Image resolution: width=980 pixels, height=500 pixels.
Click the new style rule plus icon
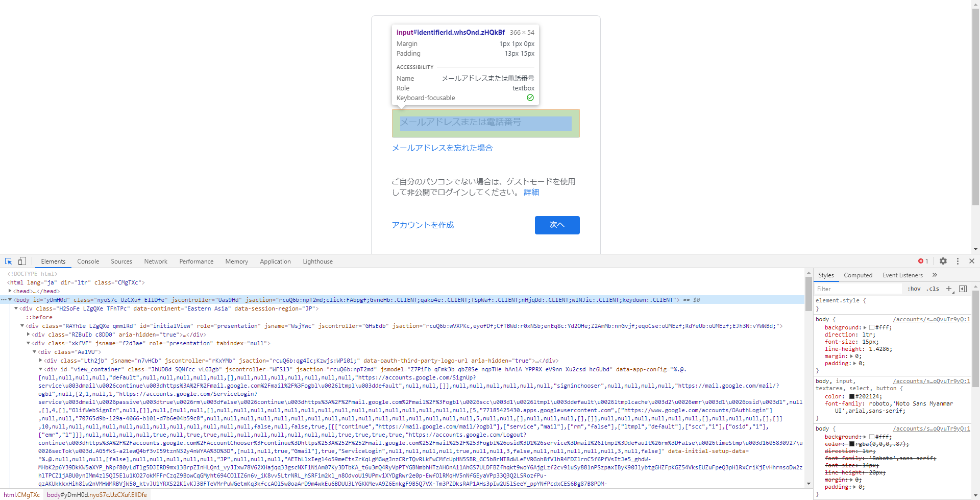(x=949, y=289)
